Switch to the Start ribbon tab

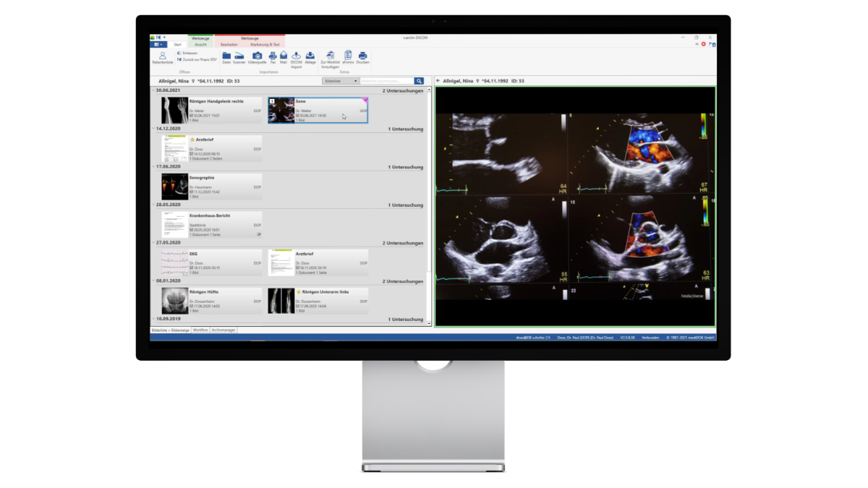[177, 44]
